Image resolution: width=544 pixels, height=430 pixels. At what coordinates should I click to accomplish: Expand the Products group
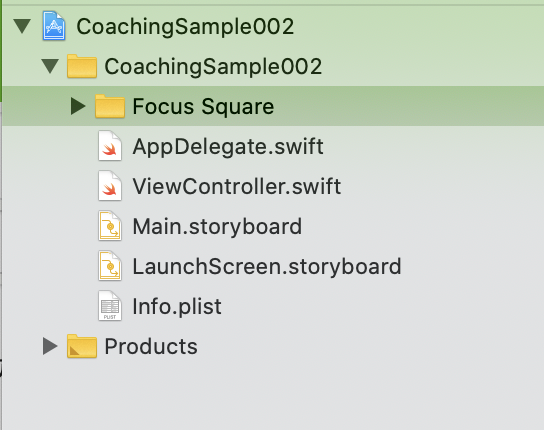coord(50,346)
